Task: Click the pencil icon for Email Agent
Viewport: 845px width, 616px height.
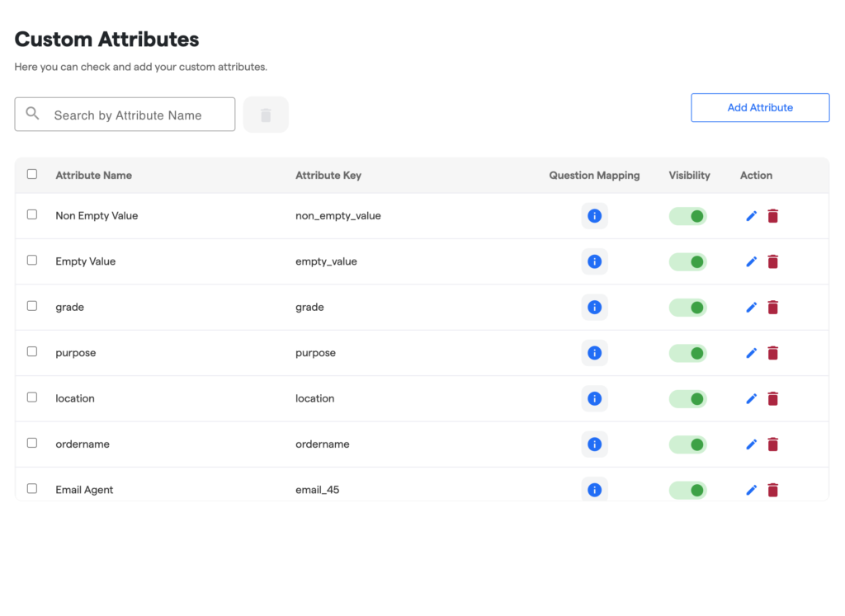Action: tap(751, 490)
